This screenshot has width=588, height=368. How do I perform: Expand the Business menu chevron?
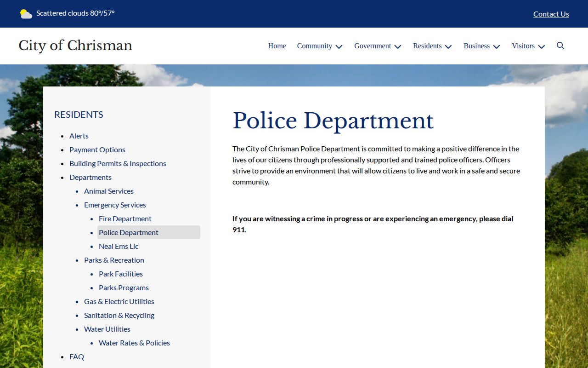click(x=496, y=46)
